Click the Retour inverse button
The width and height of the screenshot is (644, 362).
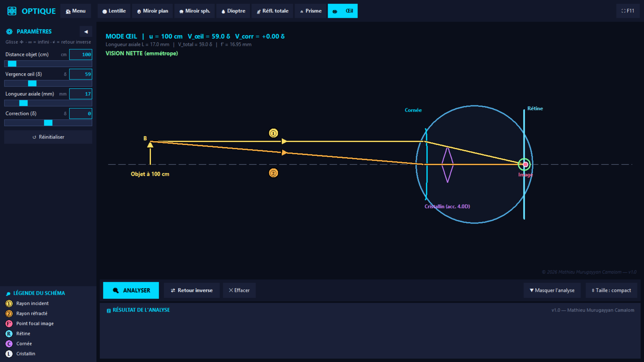click(x=192, y=290)
